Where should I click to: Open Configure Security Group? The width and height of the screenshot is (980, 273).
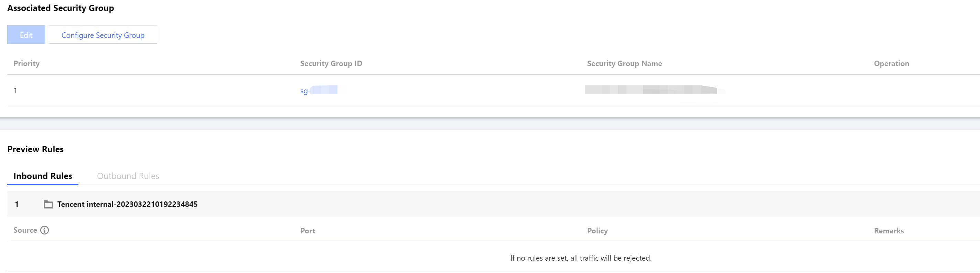[x=103, y=35]
